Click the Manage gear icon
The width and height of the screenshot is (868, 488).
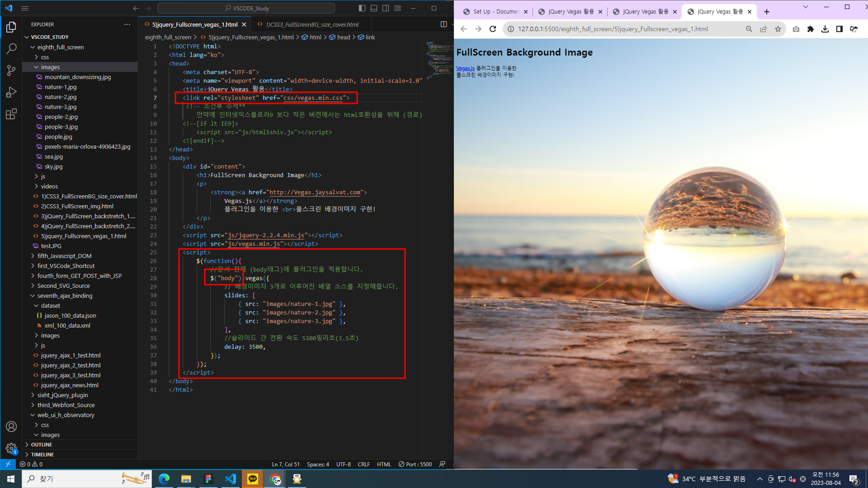pyautogui.click(x=11, y=448)
